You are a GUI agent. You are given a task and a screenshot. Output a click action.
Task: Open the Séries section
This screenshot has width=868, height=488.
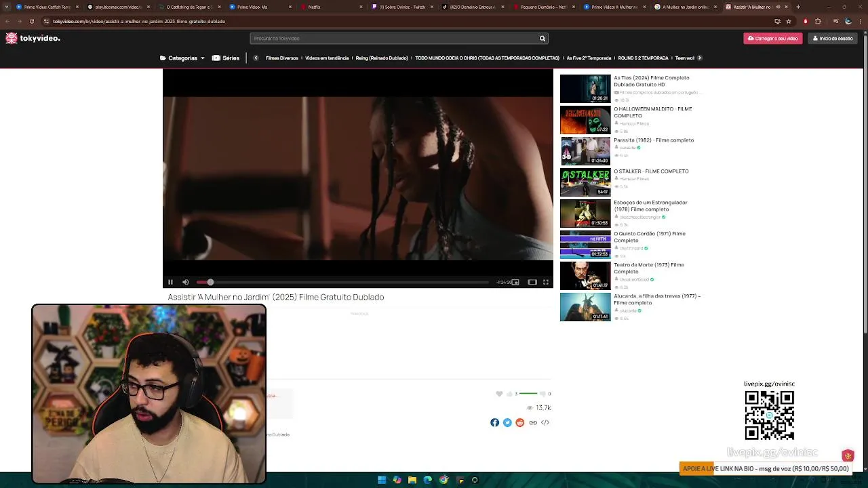coord(226,58)
